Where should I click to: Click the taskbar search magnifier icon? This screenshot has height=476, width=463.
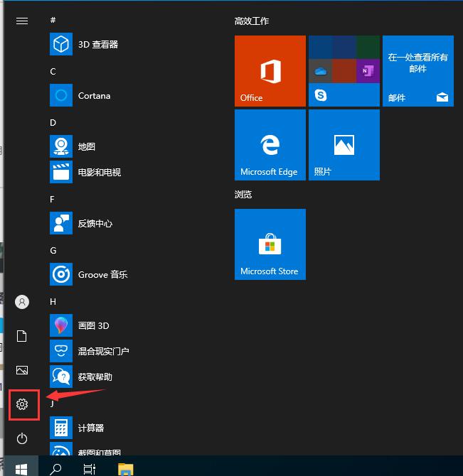pos(55,468)
